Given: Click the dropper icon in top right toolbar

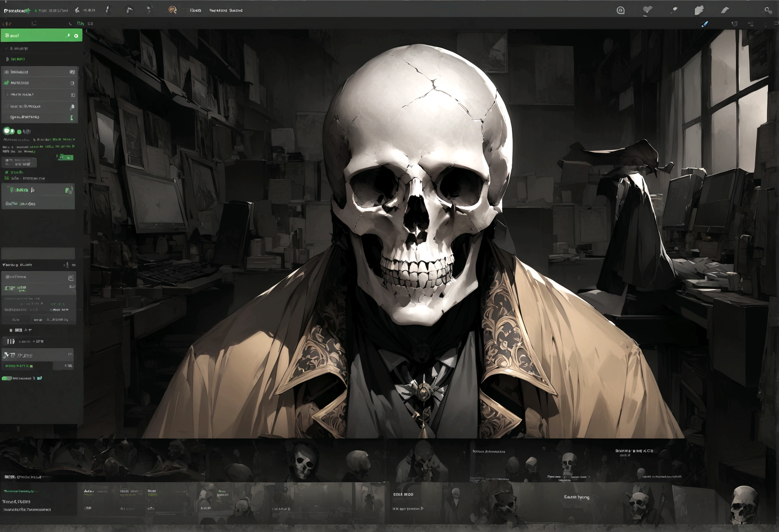Looking at the screenshot, I should tap(674, 10).
